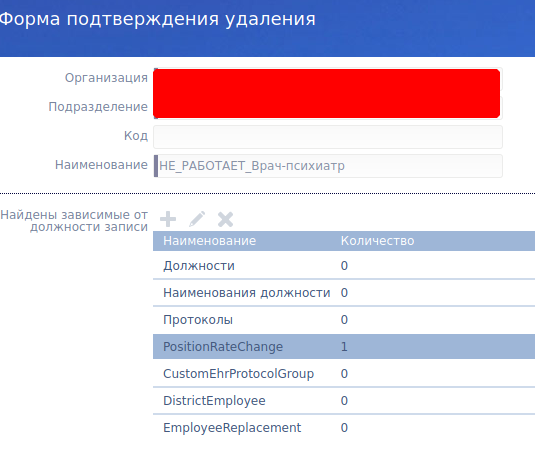Click the pencil edit record icon
Viewport: 535px width, 450px height.
pos(197,219)
